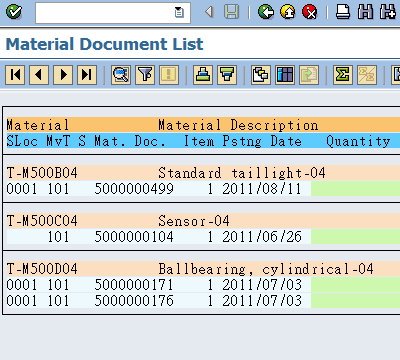Click the yellow Exit icon
400x360 pixels.
[x=288, y=13]
